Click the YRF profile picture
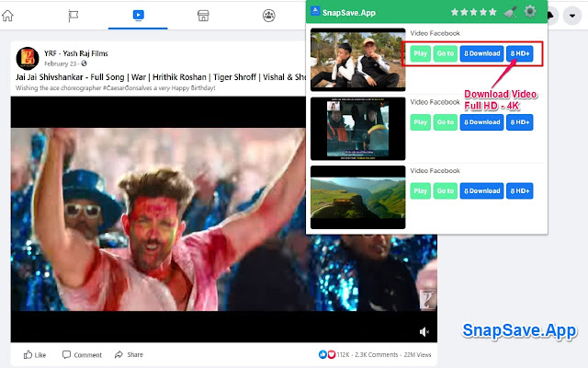 (x=28, y=59)
